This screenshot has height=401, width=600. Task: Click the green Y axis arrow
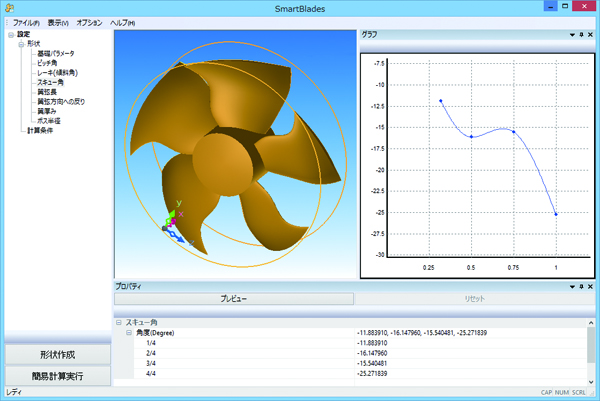coord(171,216)
